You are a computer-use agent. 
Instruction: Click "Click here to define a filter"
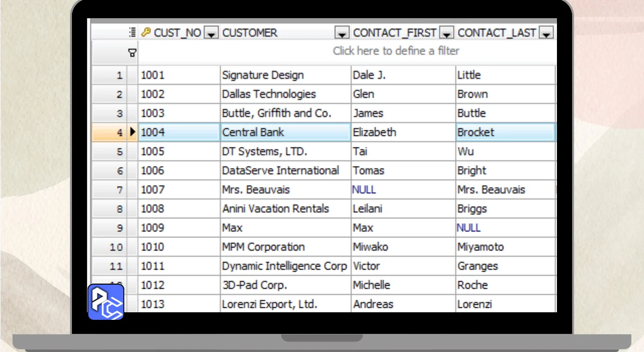click(x=396, y=51)
